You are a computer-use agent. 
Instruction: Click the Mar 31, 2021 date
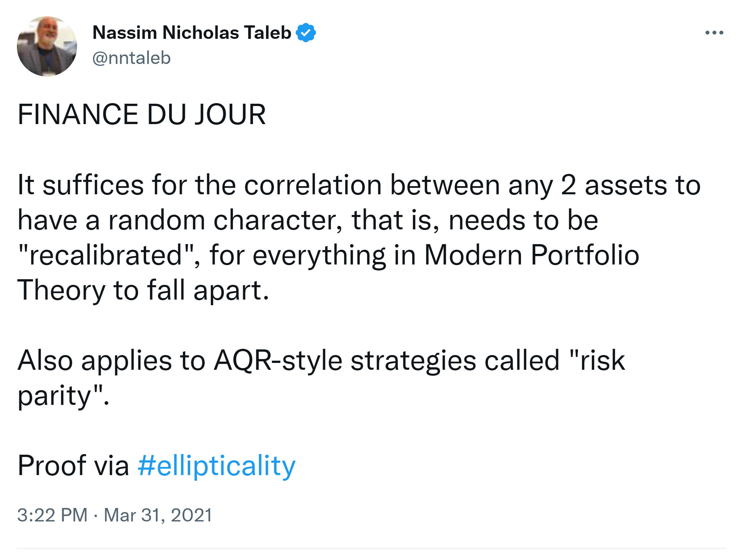pos(158,515)
